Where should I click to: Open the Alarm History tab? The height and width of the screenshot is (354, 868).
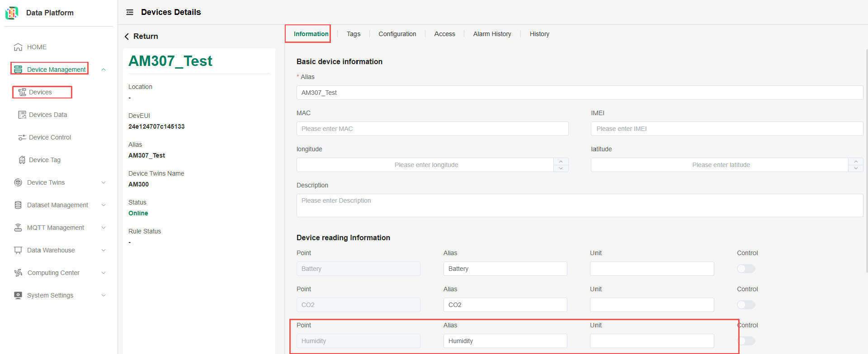tap(492, 34)
